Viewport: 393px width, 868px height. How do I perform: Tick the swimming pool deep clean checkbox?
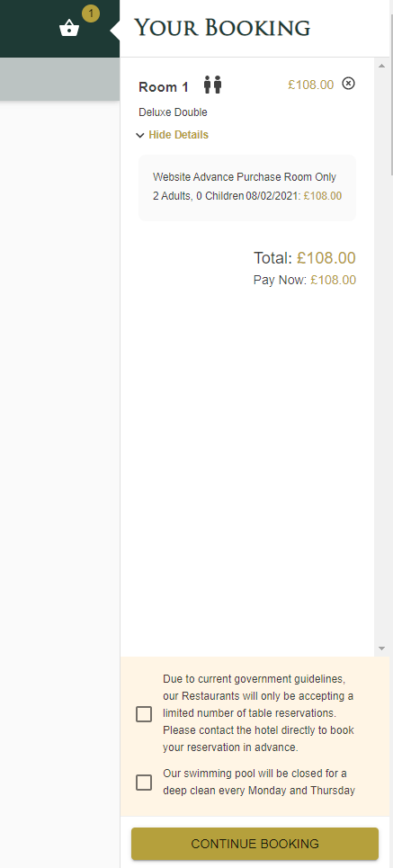(x=144, y=783)
